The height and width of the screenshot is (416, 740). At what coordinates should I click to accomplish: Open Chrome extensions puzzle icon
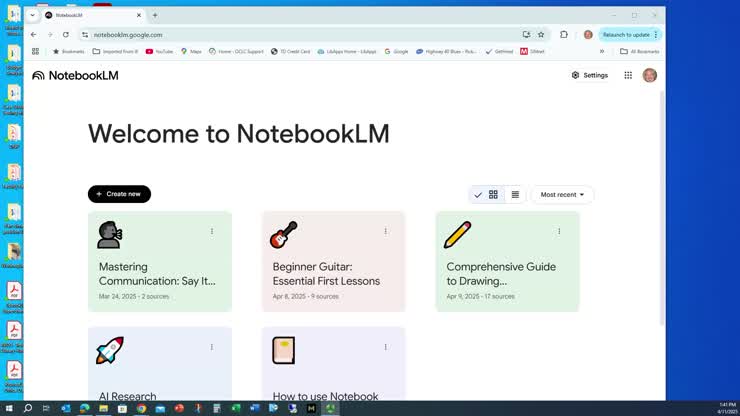point(563,34)
